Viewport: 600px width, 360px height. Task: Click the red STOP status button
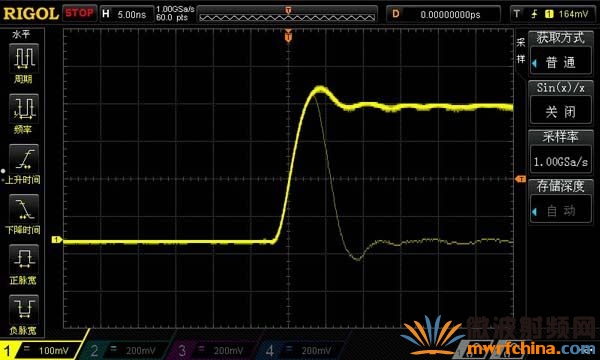[79, 13]
